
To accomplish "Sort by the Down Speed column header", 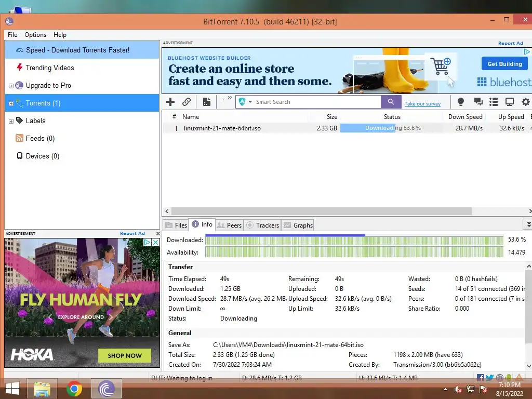I will coord(465,117).
